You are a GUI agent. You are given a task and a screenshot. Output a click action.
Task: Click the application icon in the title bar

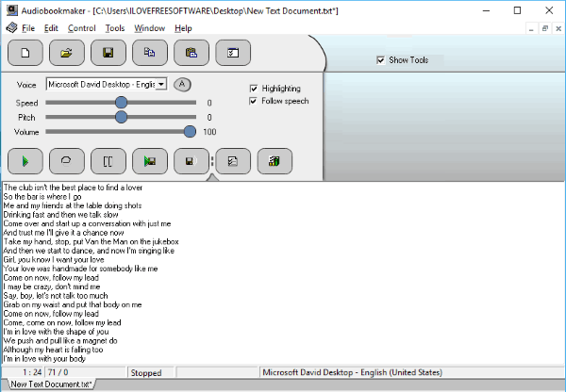(12, 10)
